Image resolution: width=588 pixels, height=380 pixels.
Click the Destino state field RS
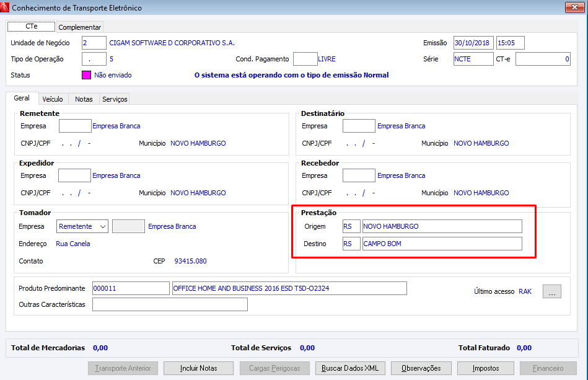tap(351, 244)
